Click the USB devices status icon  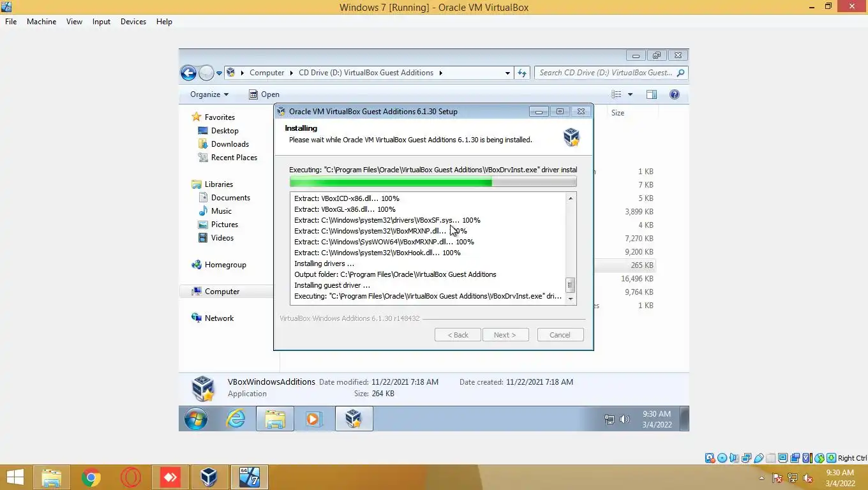click(759, 458)
